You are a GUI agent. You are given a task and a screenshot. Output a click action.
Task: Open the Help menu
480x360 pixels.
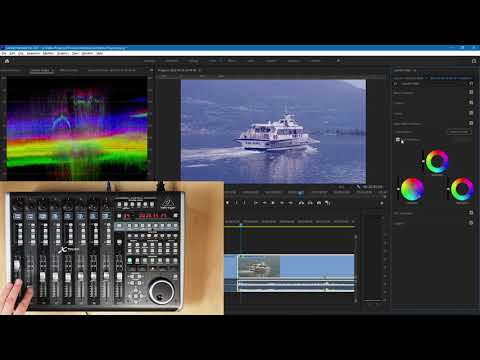tap(100, 53)
